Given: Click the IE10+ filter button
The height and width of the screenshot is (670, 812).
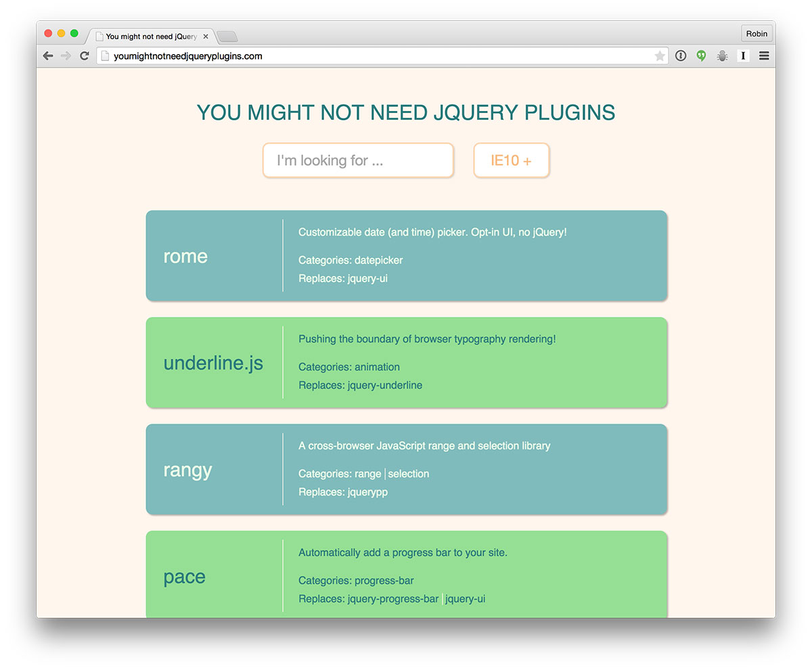Looking at the screenshot, I should 512,160.
